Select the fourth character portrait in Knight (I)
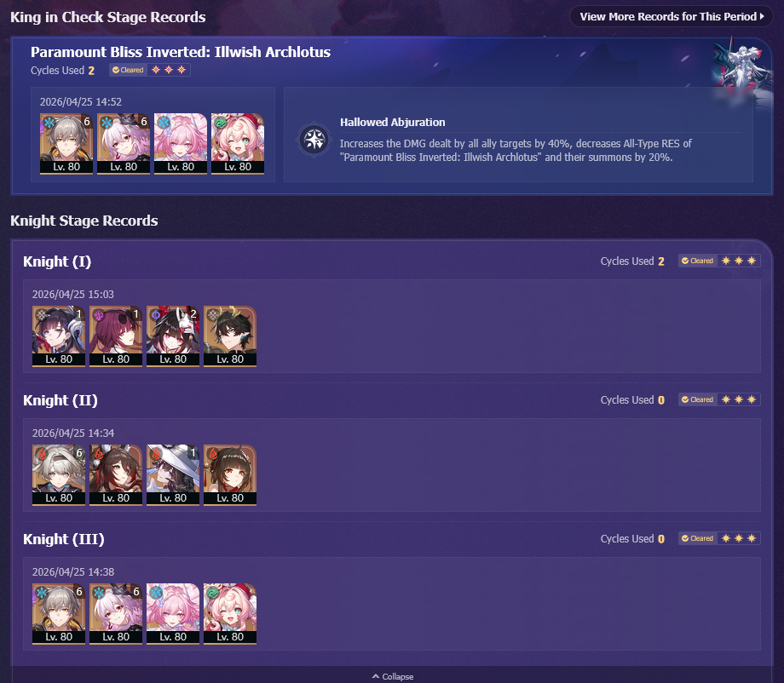This screenshot has height=683, width=784. (x=230, y=336)
